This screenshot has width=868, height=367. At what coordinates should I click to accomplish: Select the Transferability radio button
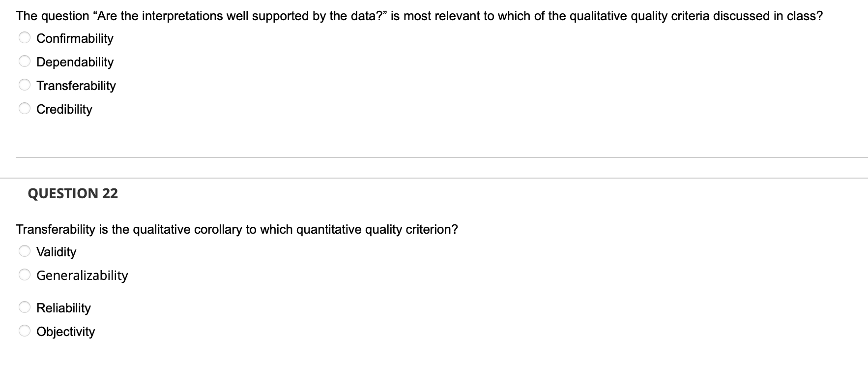pos(24,84)
